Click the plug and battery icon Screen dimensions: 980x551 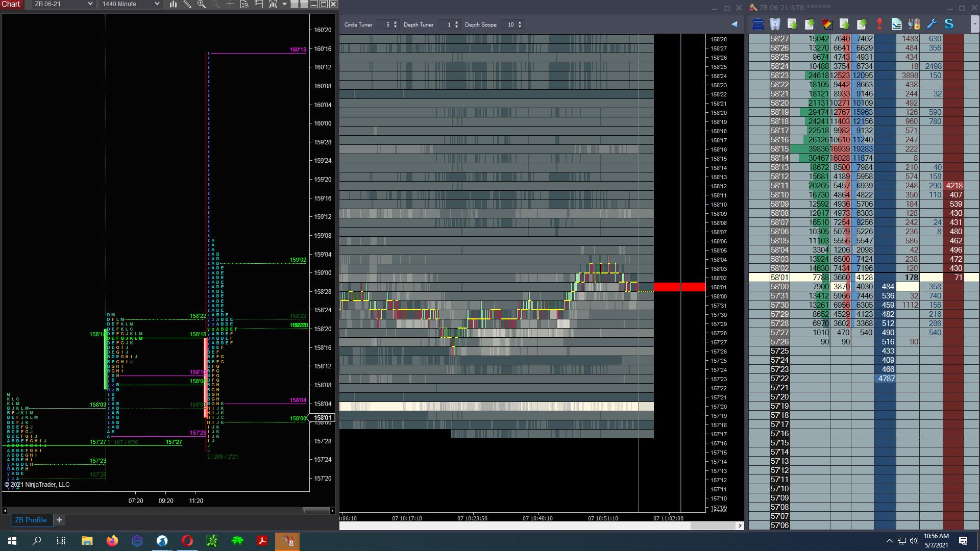pos(914,24)
